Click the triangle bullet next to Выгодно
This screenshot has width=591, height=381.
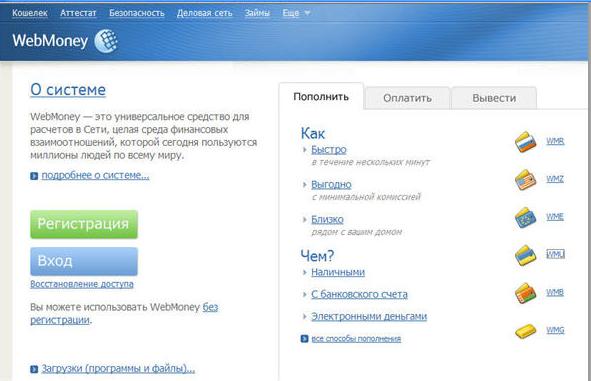305,184
